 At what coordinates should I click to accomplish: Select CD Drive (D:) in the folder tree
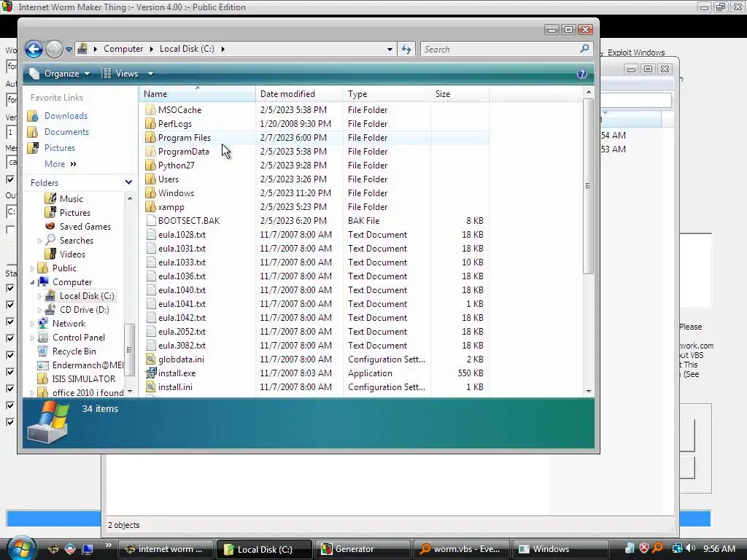point(84,309)
